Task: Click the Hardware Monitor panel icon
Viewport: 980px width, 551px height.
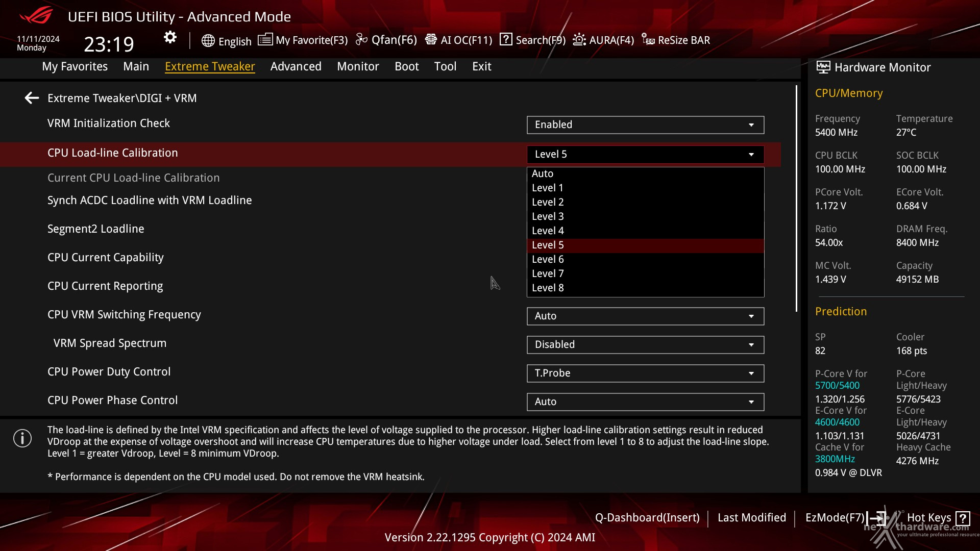Action: [x=823, y=67]
